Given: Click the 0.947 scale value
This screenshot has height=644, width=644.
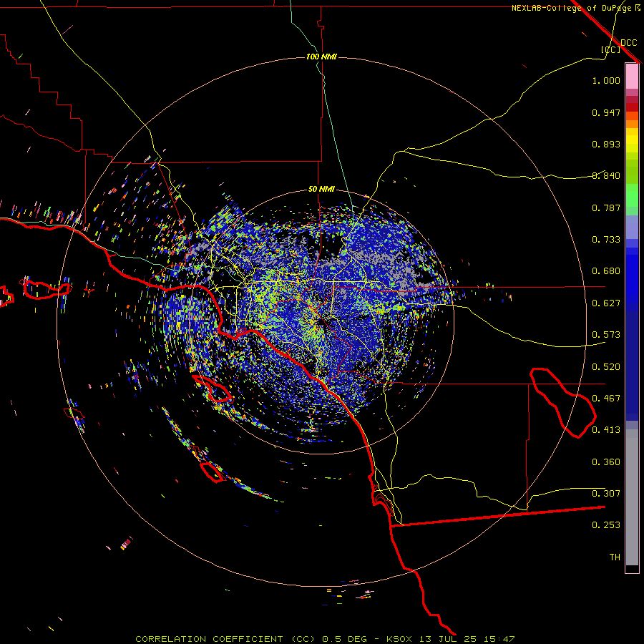Looking at the screenshot, I should pos(606,112).
